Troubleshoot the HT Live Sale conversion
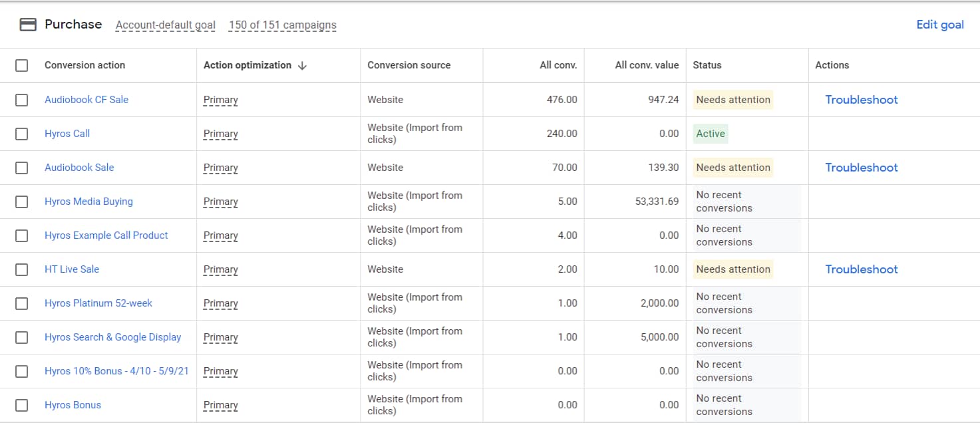 (x=862, y=269)
